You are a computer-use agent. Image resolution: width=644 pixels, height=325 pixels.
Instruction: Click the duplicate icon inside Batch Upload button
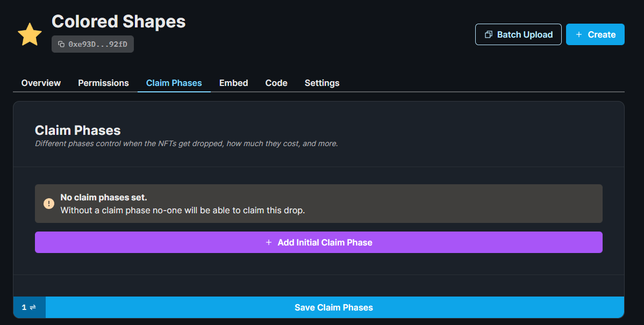click(x=488, y=34)
